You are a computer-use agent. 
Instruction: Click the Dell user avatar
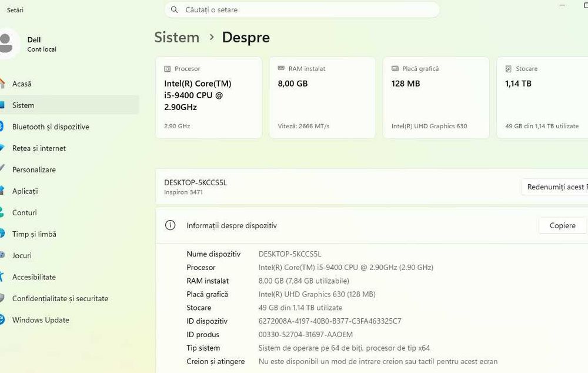pos(6,44)
